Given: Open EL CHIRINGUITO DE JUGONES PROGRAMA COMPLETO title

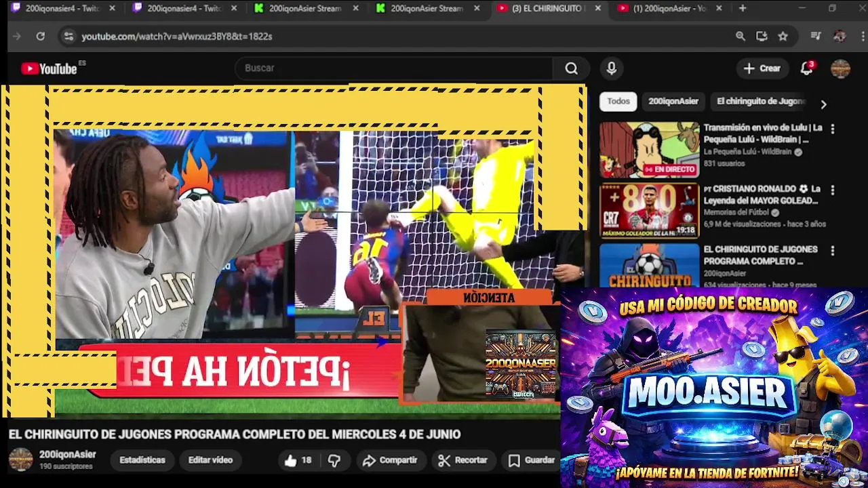Looking at the screenshot, I should click(760, 255).
